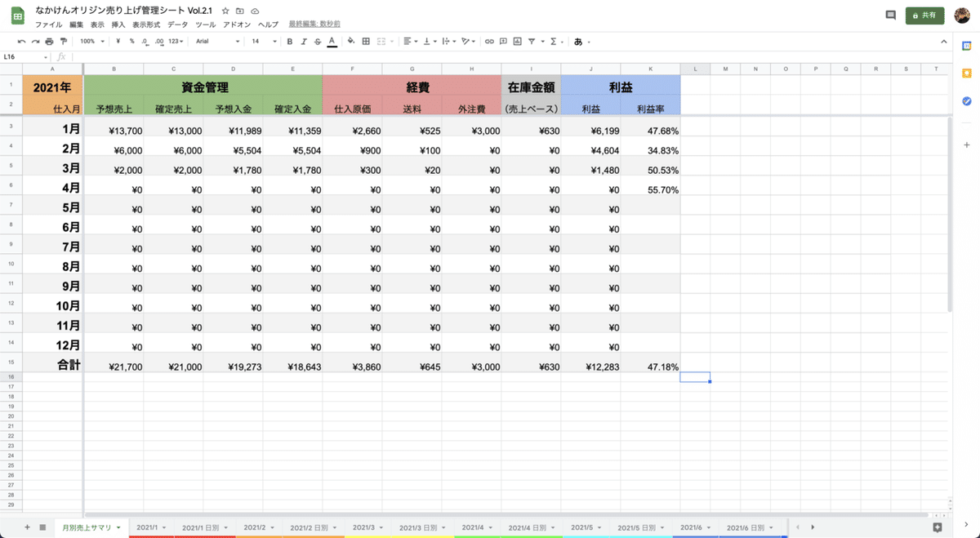
Task: Apply yen currency format
Action: coord(118,41)
